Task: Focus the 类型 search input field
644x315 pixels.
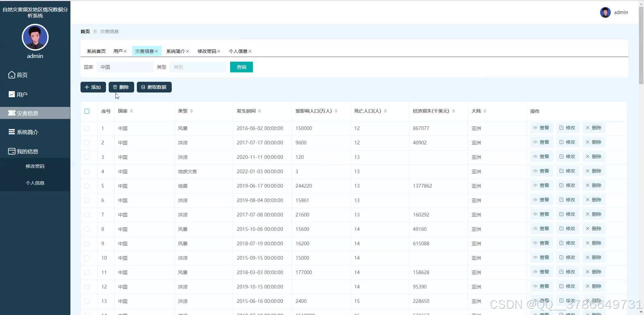Action: coord(198,67)
